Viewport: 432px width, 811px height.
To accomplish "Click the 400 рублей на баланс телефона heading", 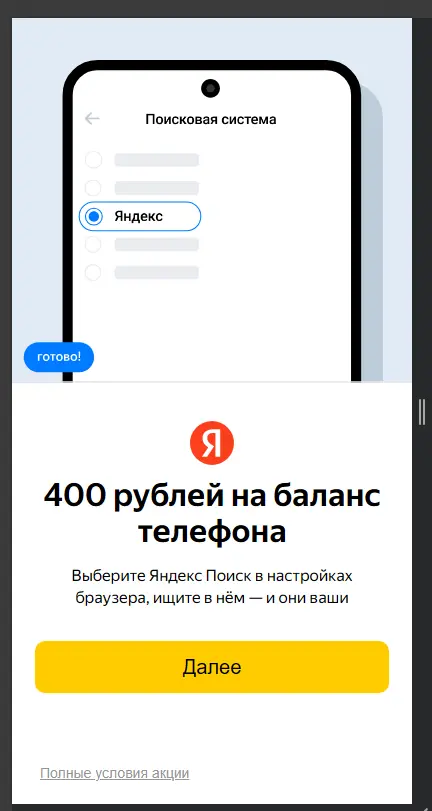I will pos(212,514).
